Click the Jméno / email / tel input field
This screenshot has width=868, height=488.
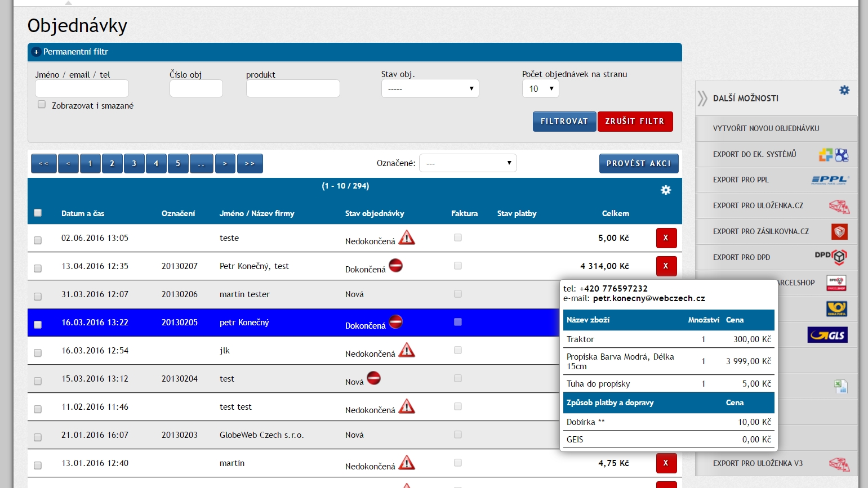pyautogui.click(x=82, y=88)
